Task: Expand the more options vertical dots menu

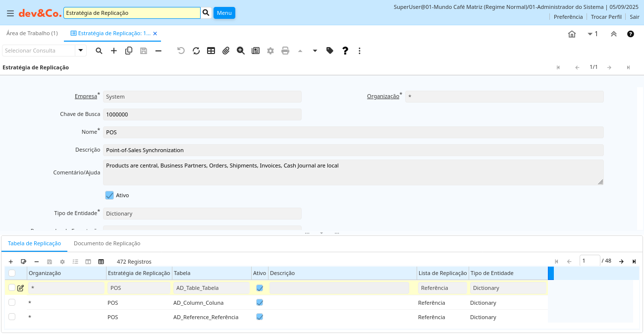Action: [360, 51]
